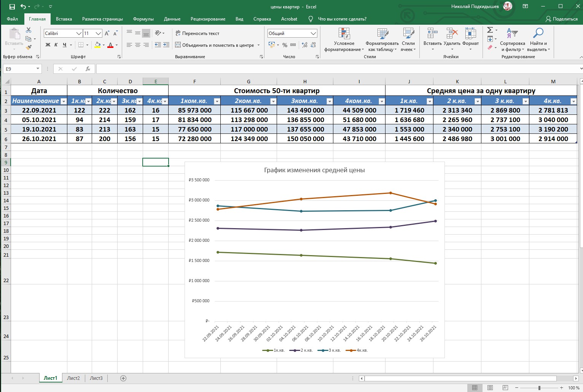Open filter dropdown for Наименование column
Image resolution: width=583 pixels, height=392 pixels.
(x=64, y=101)
